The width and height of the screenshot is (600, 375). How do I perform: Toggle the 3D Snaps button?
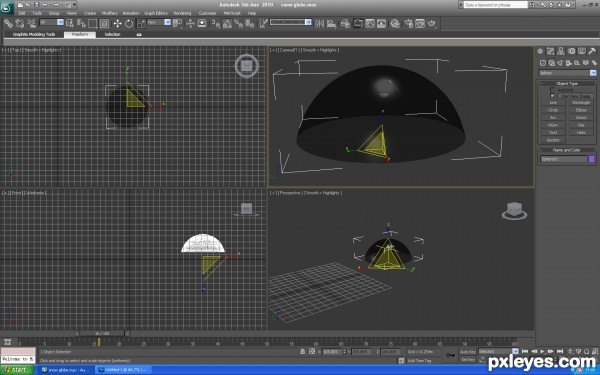(215, 24)
